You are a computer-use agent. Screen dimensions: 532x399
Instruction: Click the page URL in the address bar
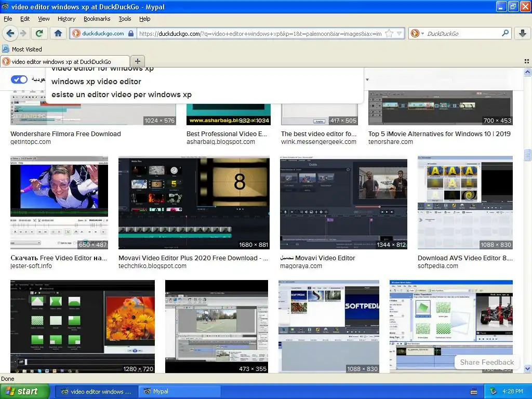tap(260, 34)
